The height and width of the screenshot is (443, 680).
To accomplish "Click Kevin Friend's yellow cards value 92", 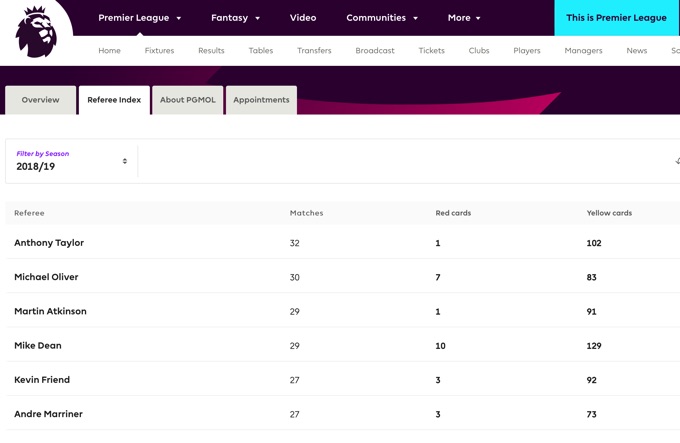I will (591, 380).
